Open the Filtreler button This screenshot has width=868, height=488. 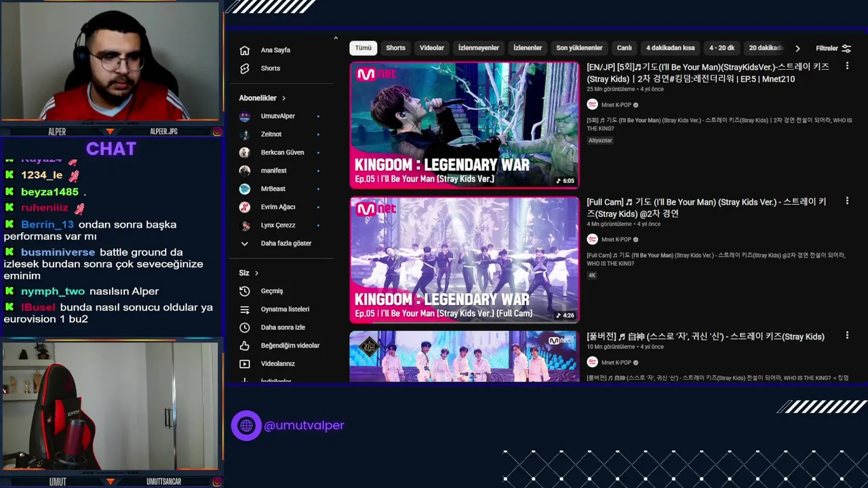click(833, 48)
